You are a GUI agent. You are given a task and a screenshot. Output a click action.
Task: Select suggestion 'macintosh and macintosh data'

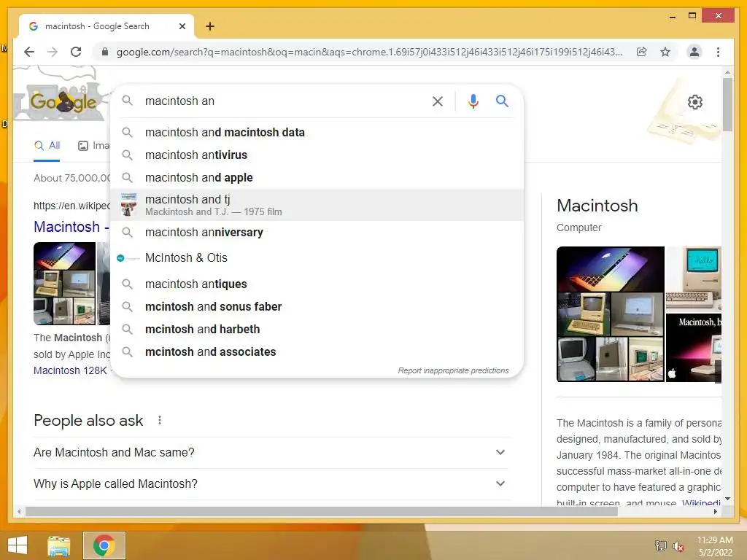317,133
